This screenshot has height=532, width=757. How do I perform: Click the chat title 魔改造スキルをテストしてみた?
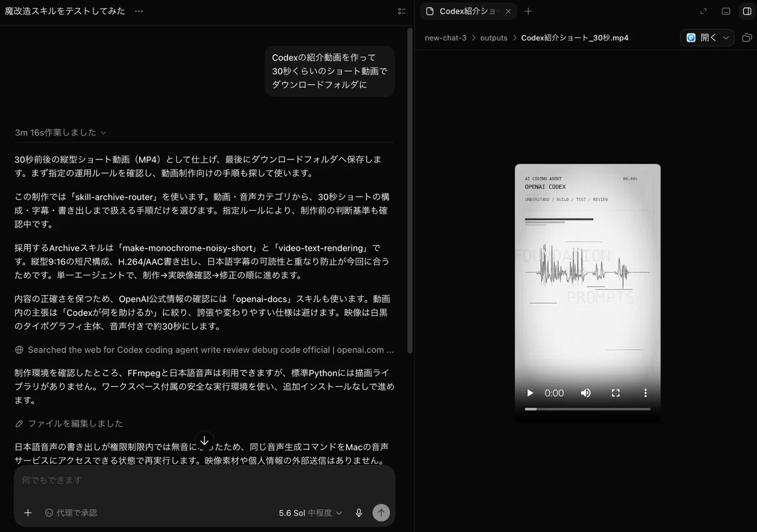65,11
